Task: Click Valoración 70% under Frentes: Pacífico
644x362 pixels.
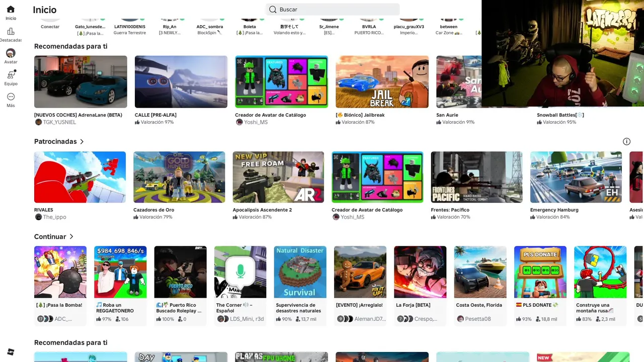Action: coord(453,217)
